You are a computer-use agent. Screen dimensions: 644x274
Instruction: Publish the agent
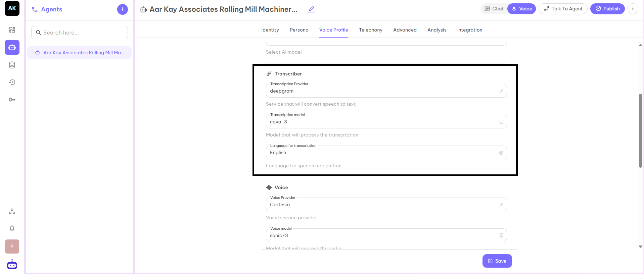click(607, 9)
